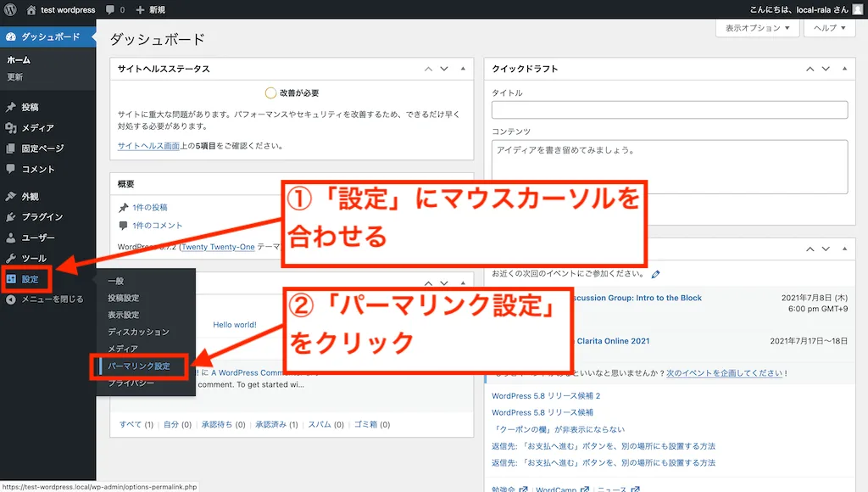Select パーマリンク設定 in settings submenu

pos(139,366)
